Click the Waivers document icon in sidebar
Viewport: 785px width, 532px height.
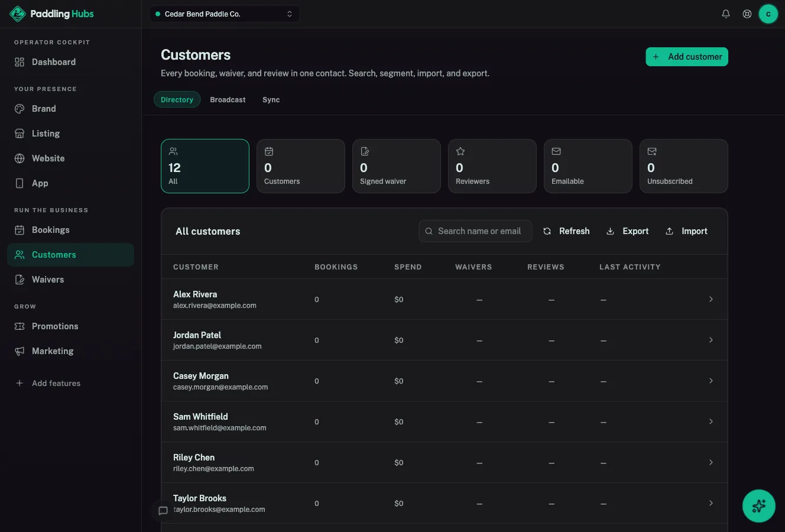tap(20, 280)
